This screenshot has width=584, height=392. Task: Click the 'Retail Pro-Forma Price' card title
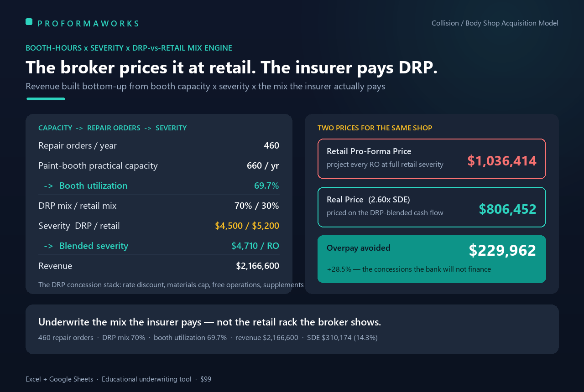click(369, 151)
